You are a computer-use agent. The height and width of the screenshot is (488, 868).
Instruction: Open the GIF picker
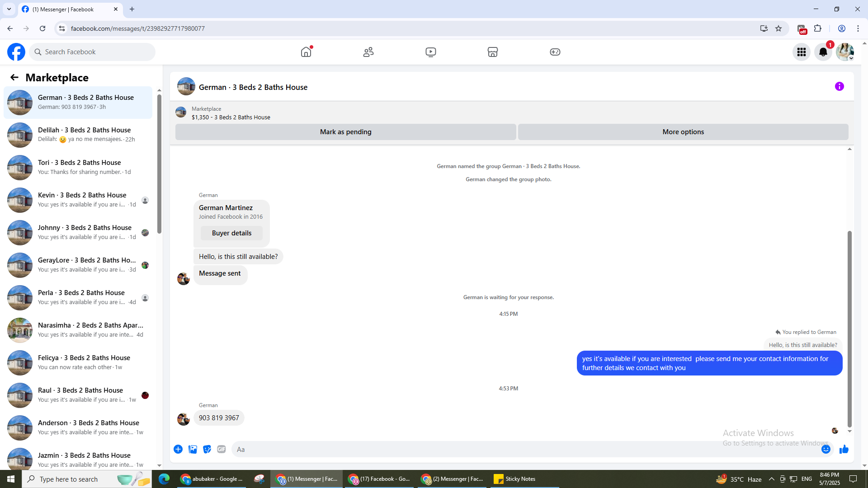click(x=222, y=449)
